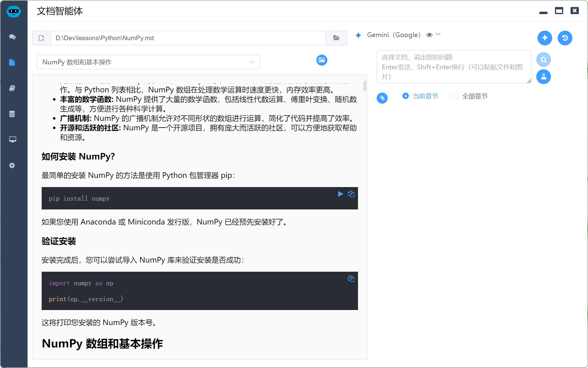The height and width of the screenshot is (368, 588).
Task: Click the 文档智能体 app title
Action: (60, 11)
